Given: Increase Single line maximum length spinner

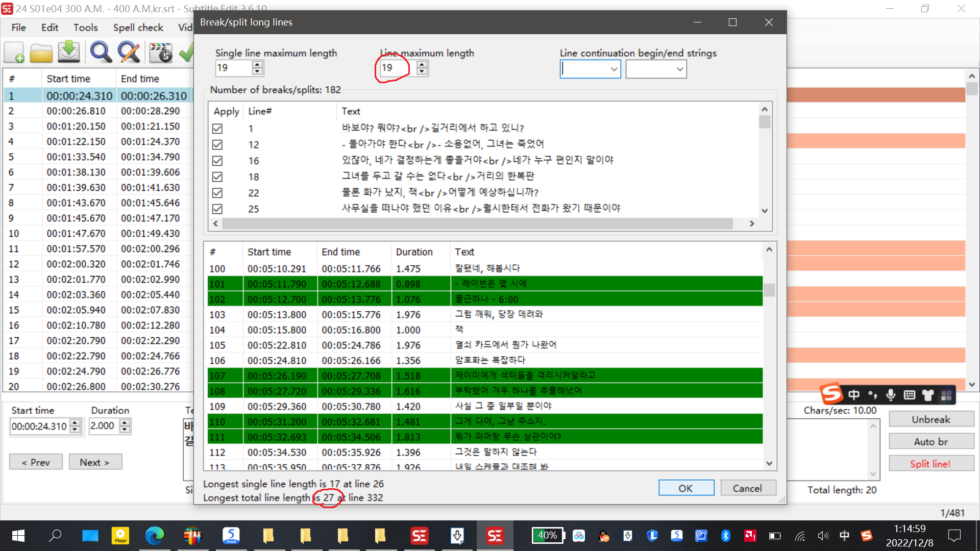Looking at the screenshot, I should tap(258, 64).
